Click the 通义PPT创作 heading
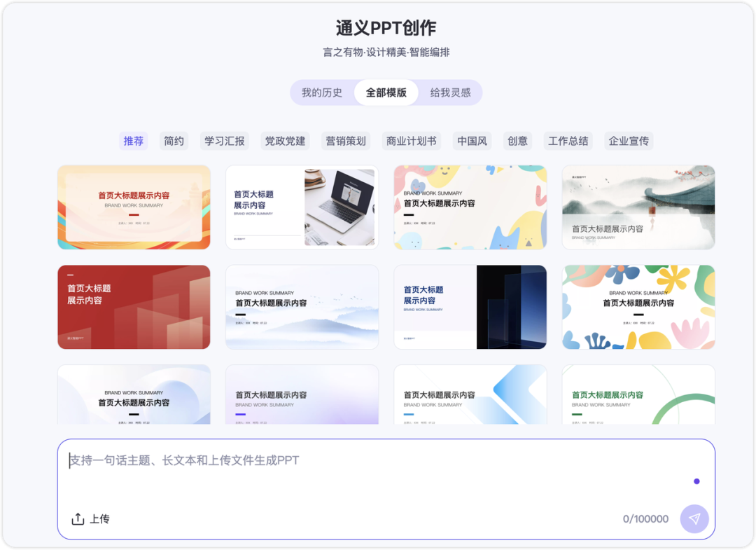756x550 pixels. 386,28
